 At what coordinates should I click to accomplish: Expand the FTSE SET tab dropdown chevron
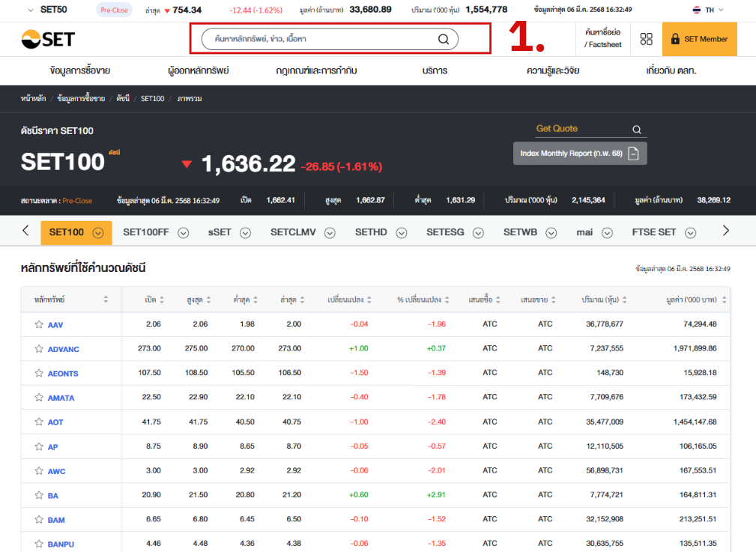[690, 234]
